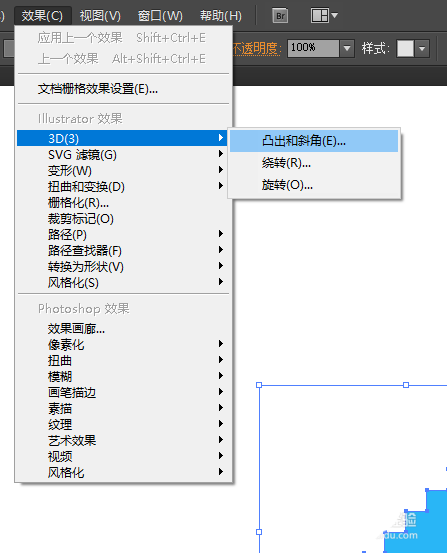Choose 绕转(R)... in the 3D submenu

coord(314,163)
